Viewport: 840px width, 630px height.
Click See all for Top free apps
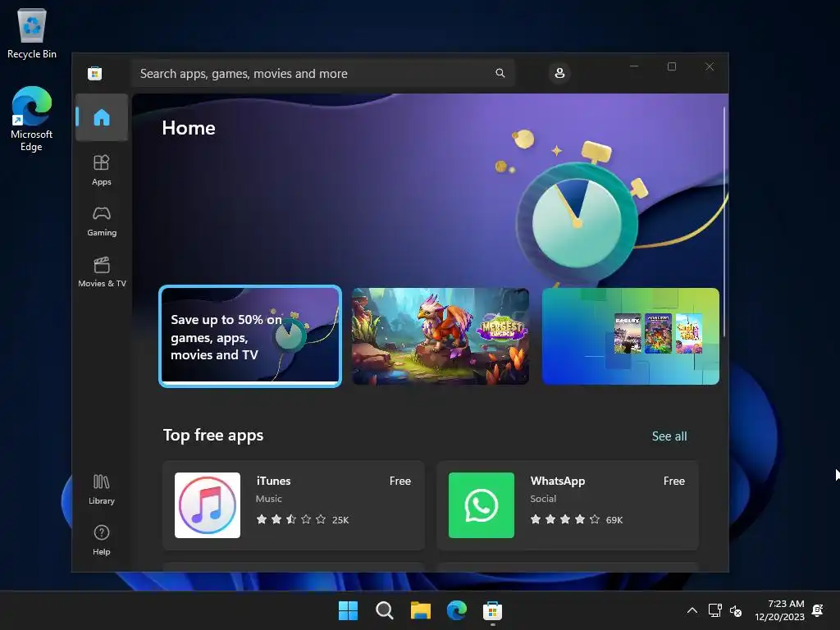(x=669, y=436)
